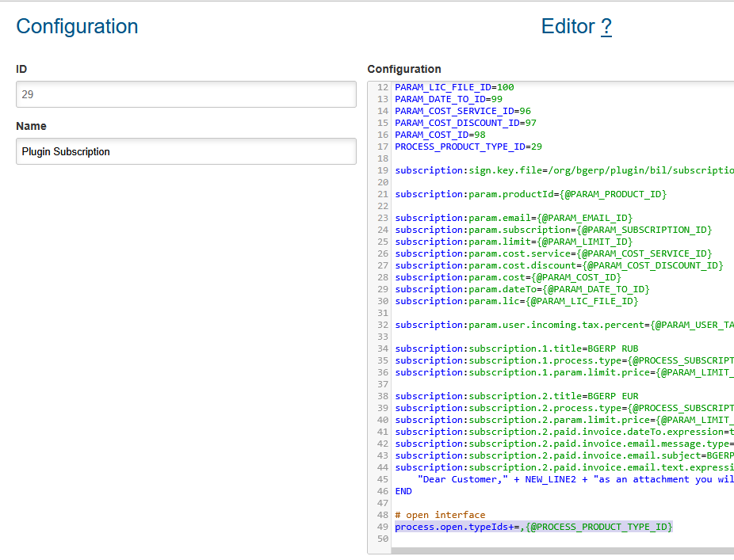Click line number 12 in the gutter
This screenshot has height=560, width=734.
383,87
